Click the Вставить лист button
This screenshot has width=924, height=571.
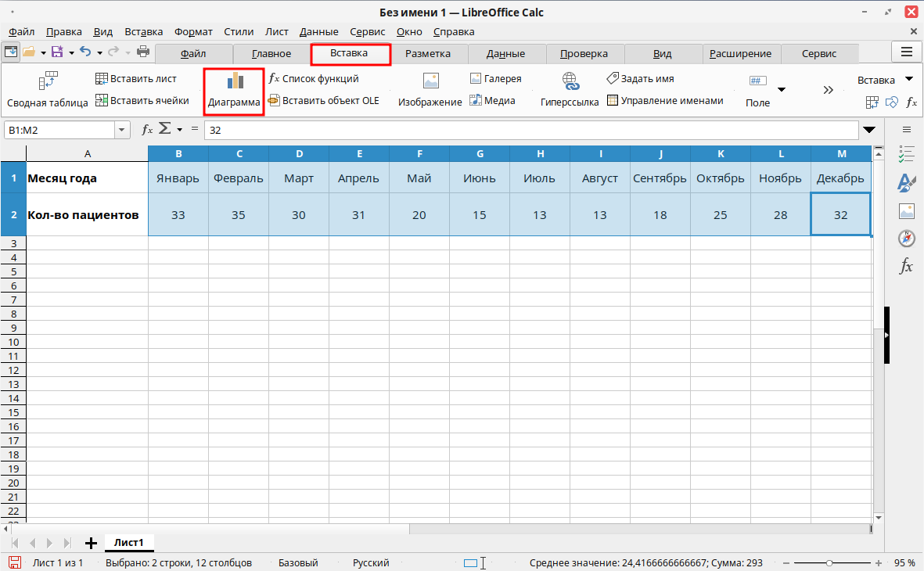[136, 79]
